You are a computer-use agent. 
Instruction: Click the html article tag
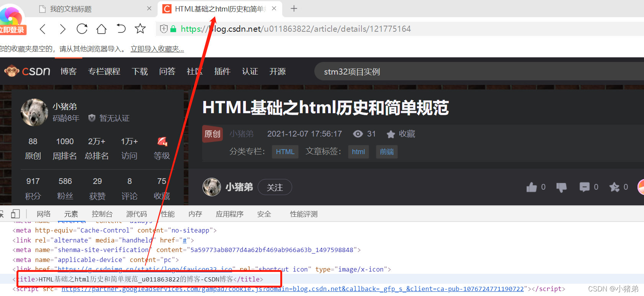tap(358, 152)
